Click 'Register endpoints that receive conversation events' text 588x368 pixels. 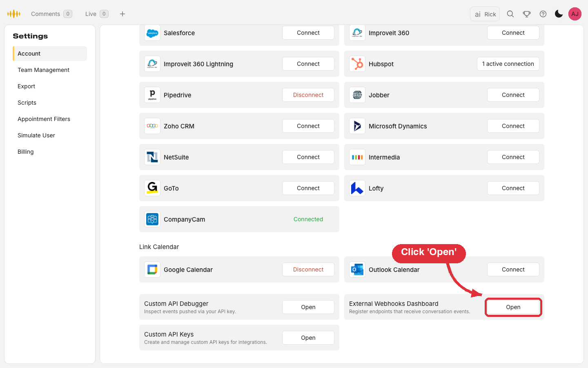click(x=410, y=312)
